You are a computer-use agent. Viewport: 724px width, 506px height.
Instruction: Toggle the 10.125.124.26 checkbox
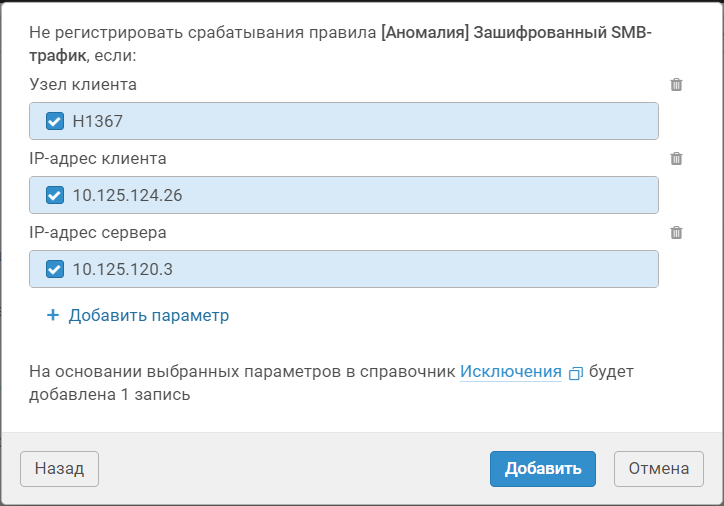[55, 195]
